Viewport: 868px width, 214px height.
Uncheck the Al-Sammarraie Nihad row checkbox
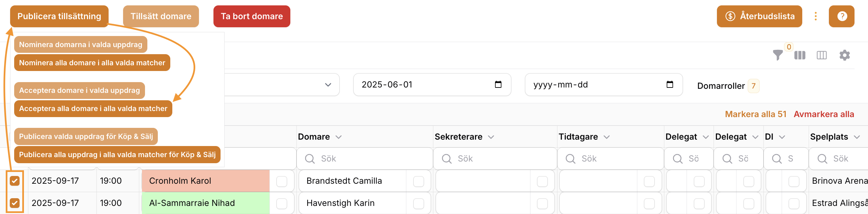click(x=15, y=203)
